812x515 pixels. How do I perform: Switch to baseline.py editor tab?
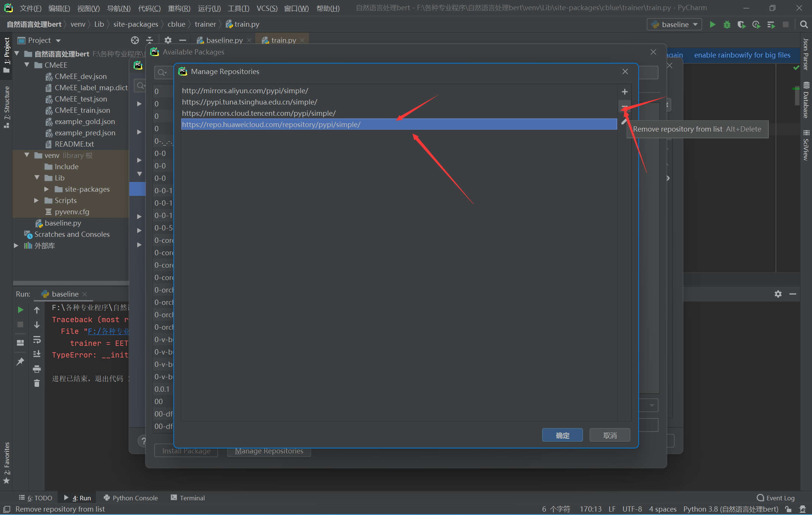(224, 40)
